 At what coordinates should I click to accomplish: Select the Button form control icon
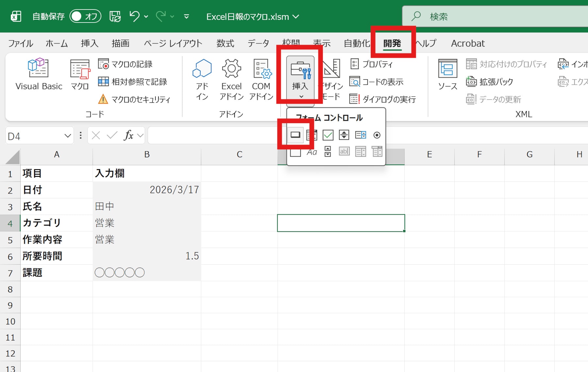(295, 135)
